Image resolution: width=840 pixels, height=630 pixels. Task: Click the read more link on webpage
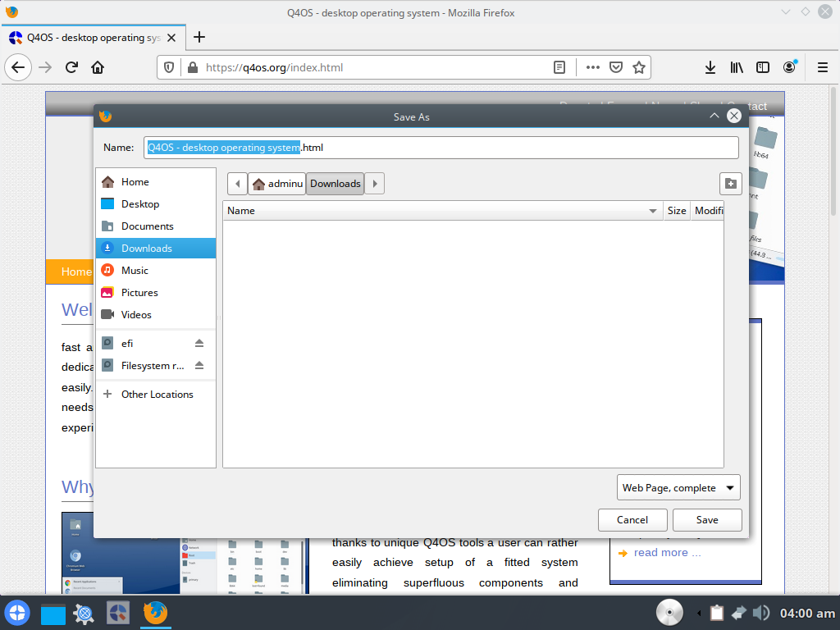[667, 553]
